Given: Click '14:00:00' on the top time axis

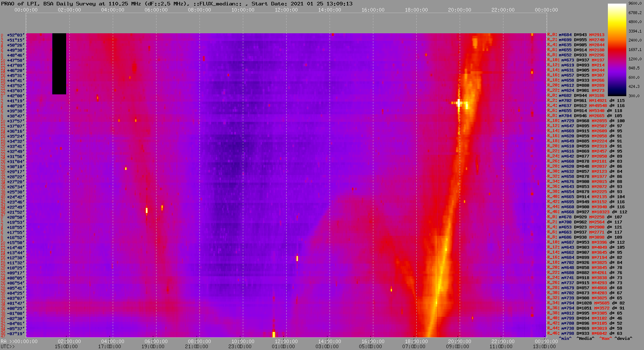Looking at the screenshot, I should (x=330, y=10).
